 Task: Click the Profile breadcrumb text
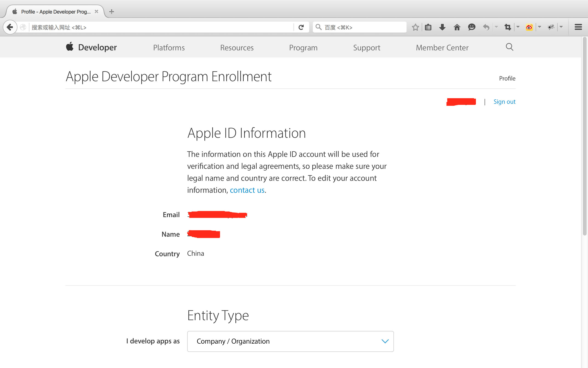coord(507,78)
